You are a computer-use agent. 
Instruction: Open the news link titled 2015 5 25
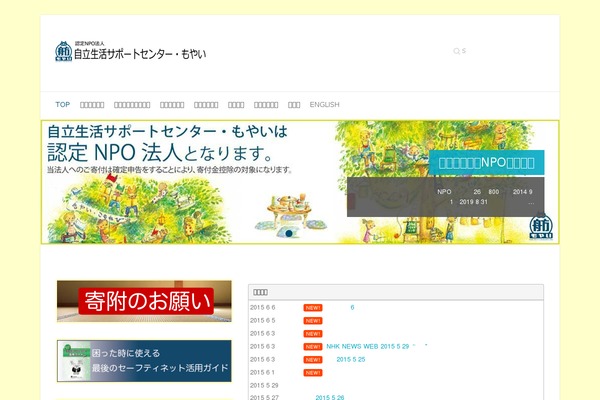click(351, 359)
